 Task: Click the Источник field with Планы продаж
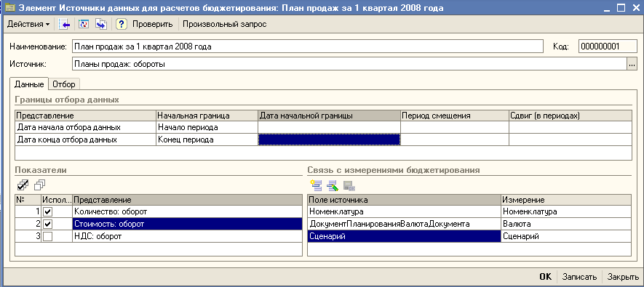(349, 64)
